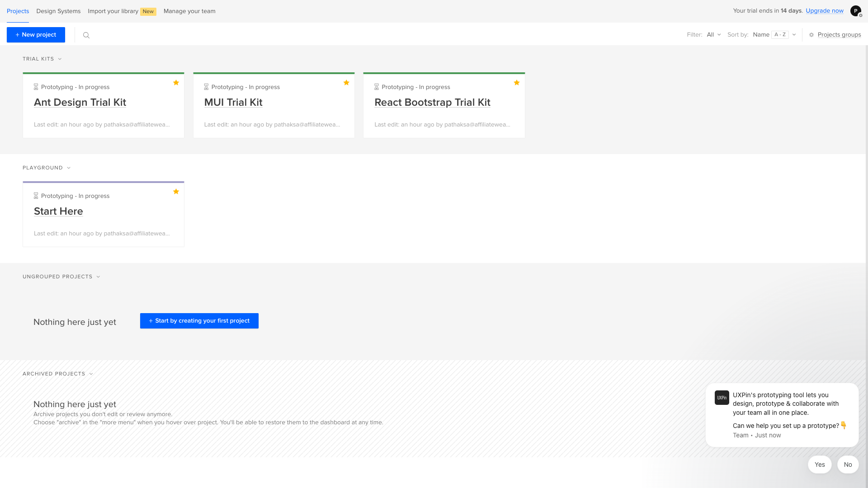868x488 pixels.
Task: Toggle favorite star on Ant Design Trial Kit
Action: pos(176,83)
